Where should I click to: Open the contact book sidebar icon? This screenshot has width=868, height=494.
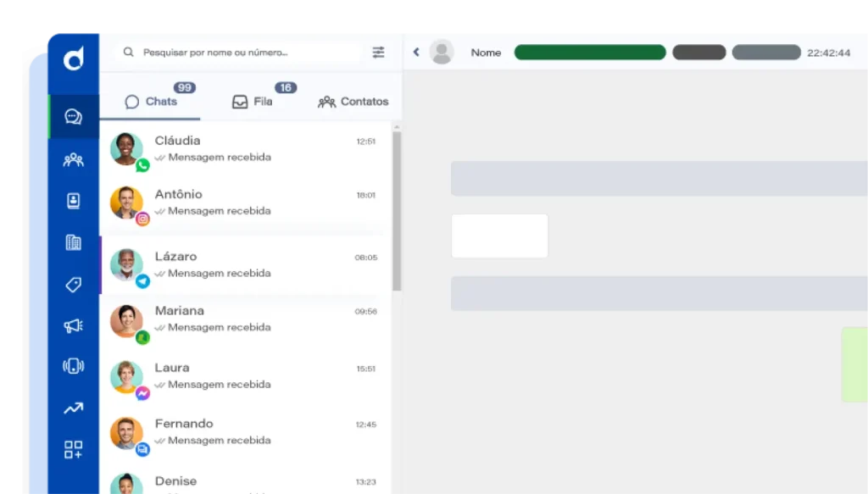pos(74,201)
